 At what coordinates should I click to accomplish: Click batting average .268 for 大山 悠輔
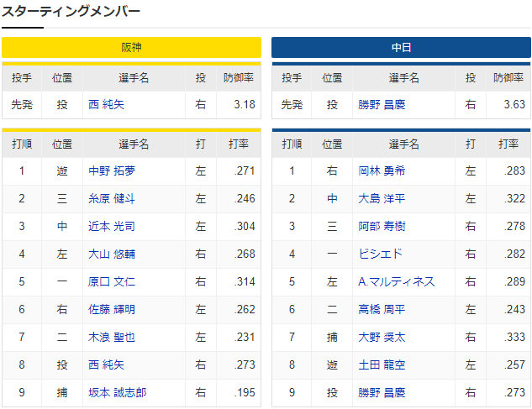245,254
